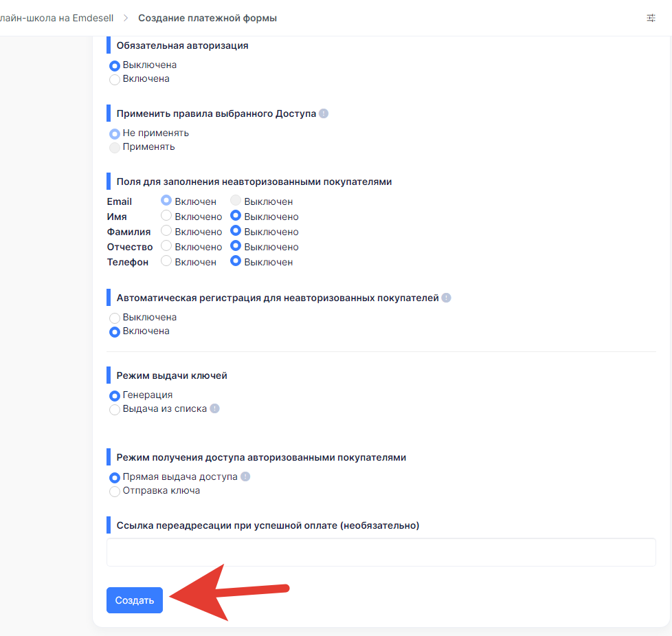This screenshot has height=636, width=672.
Task: Open the online school breadcrumb link
Action: (x=56, y=18)
